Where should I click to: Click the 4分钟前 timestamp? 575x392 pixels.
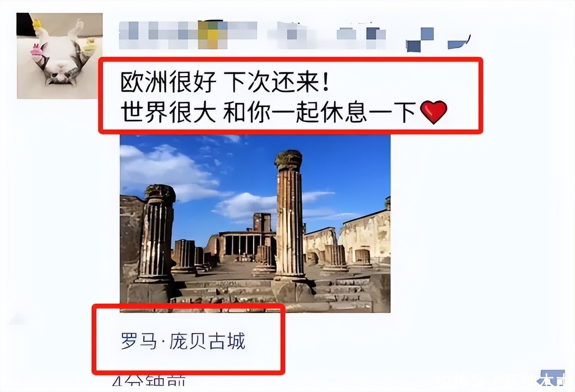tap(149, 380)
